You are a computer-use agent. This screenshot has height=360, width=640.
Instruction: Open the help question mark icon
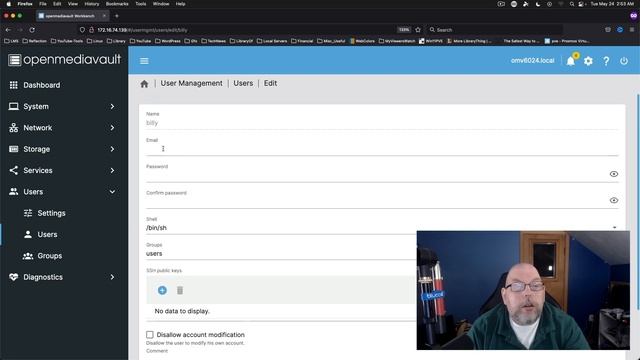tap(606, 61)
